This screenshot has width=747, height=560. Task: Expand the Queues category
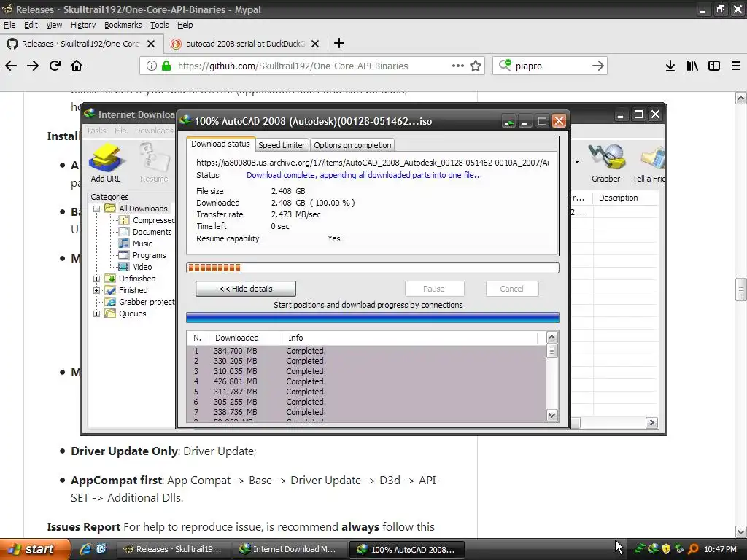(97, 314)
